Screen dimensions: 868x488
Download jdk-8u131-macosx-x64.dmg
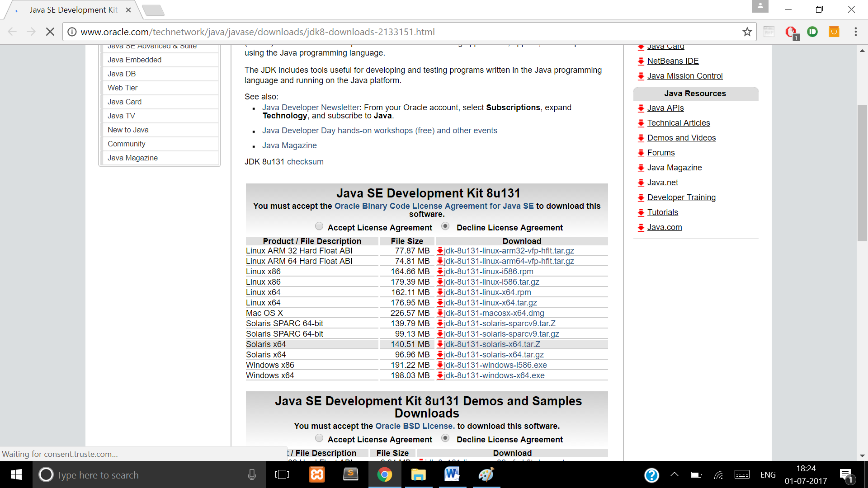tap(494, 313)
